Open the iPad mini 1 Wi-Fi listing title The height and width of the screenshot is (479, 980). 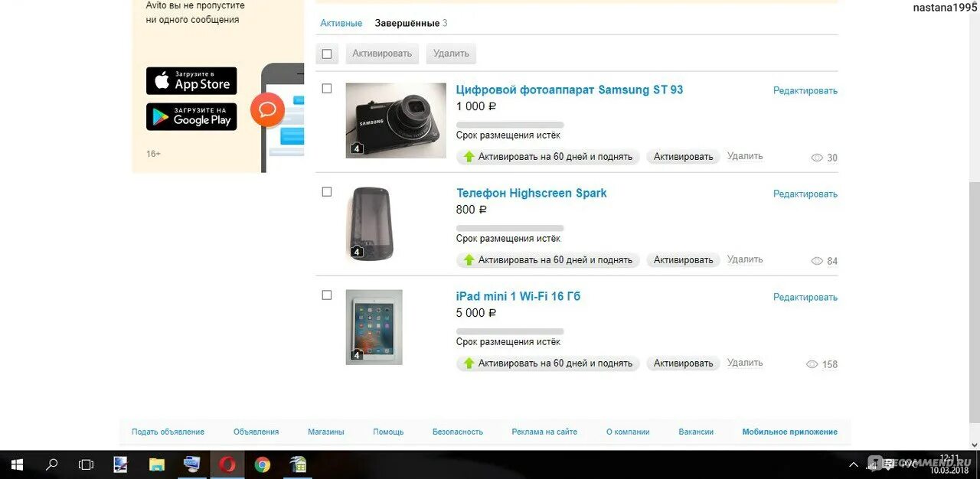518,296
